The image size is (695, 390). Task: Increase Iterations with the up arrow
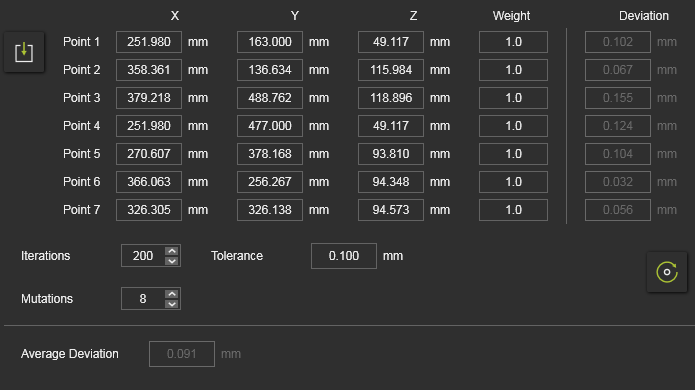[x=172, y=251]
